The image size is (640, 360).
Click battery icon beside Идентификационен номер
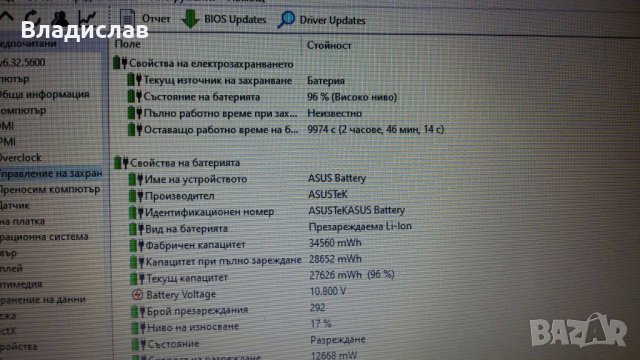136,212
